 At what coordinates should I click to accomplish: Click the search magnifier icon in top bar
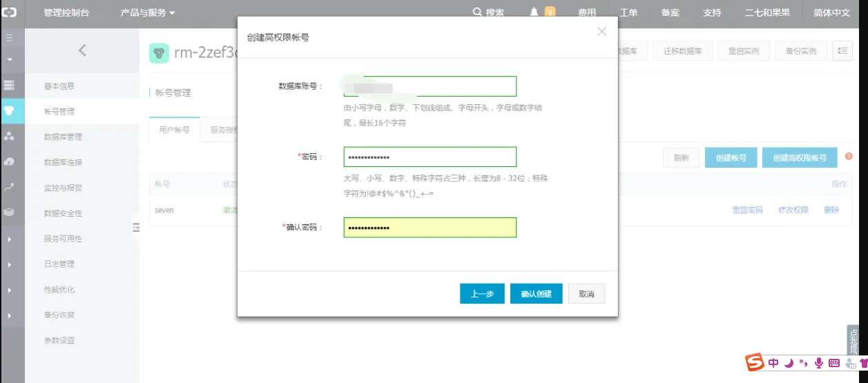tap(477, 12)
